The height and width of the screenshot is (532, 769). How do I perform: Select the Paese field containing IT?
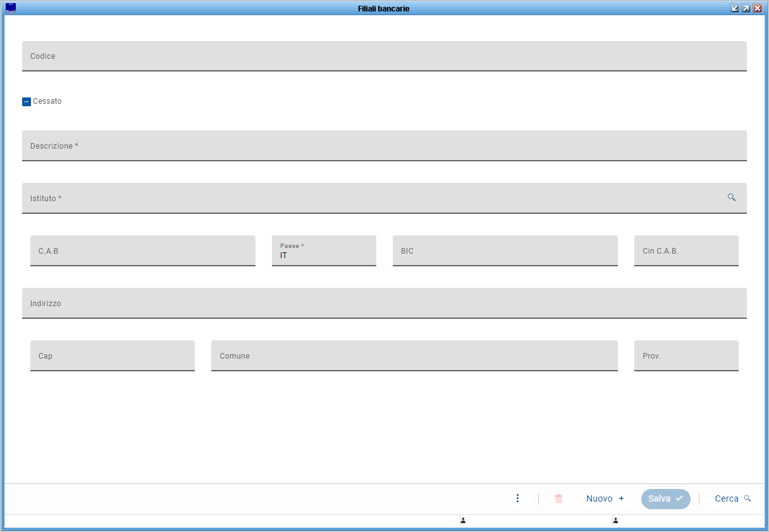coord(324,251)
